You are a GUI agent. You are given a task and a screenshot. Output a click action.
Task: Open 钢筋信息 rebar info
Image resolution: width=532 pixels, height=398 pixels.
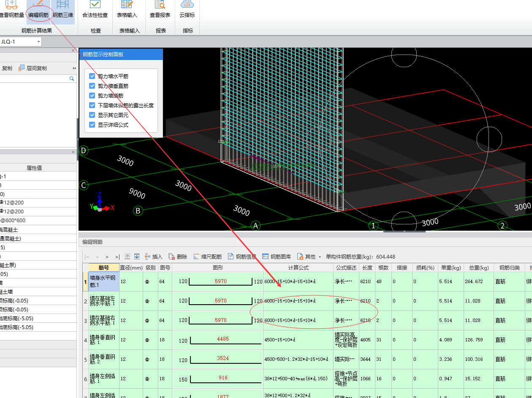(242, 256)
